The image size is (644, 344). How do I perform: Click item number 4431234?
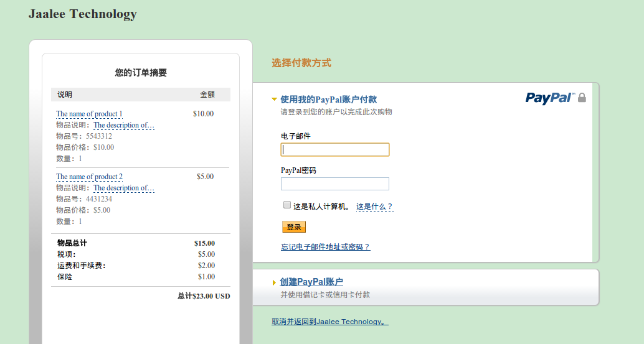[x=99, y=199]
